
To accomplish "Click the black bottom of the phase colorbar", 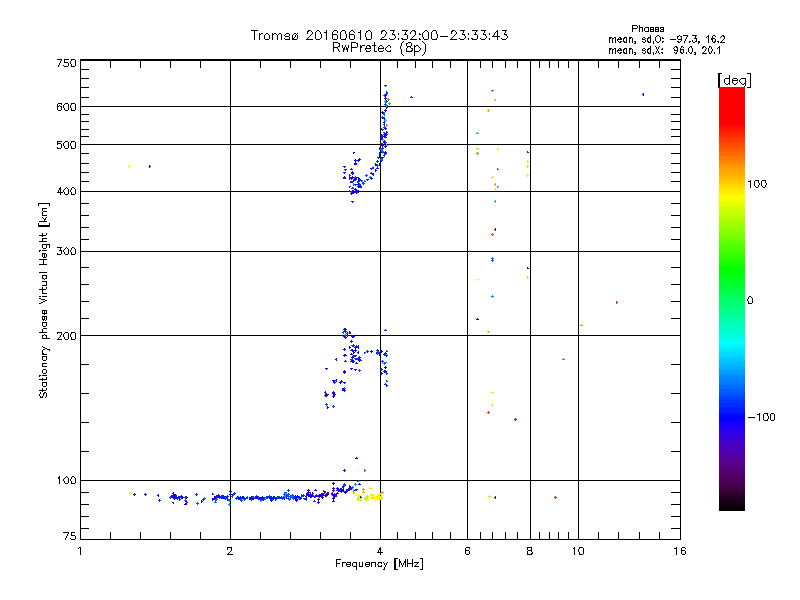I will coord(732,504).
